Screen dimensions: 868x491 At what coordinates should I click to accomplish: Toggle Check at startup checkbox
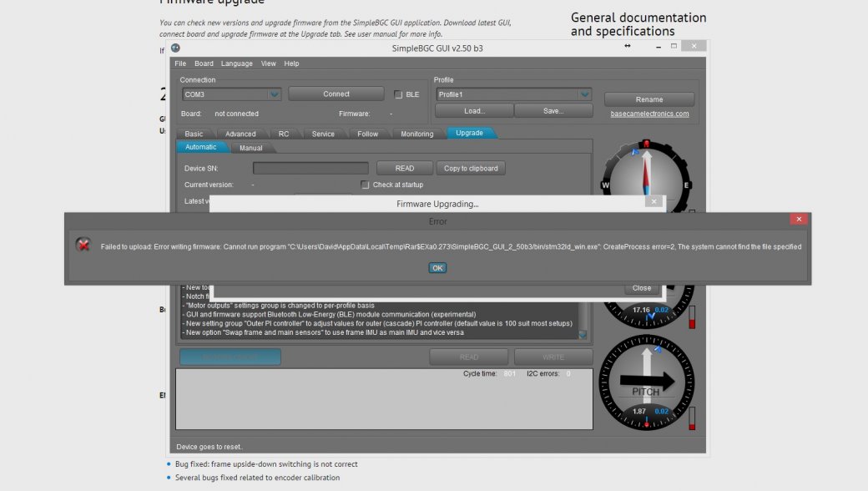pos(365,185)
